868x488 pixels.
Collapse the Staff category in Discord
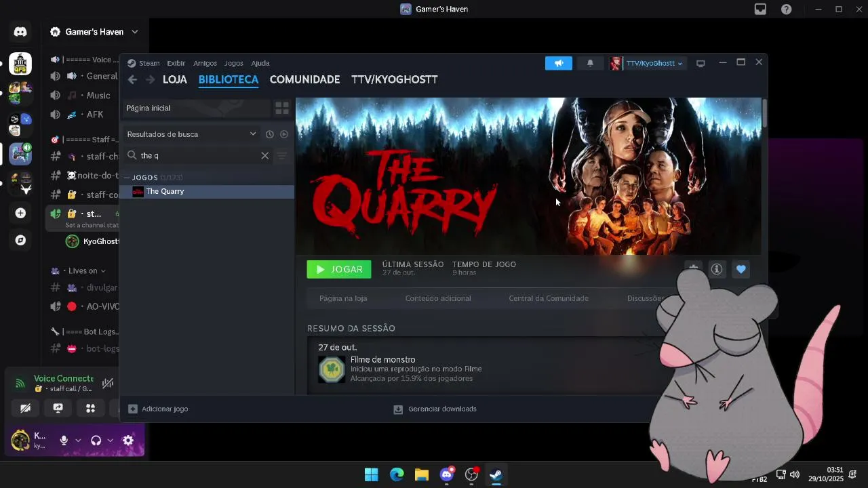(x=84, y=140)
